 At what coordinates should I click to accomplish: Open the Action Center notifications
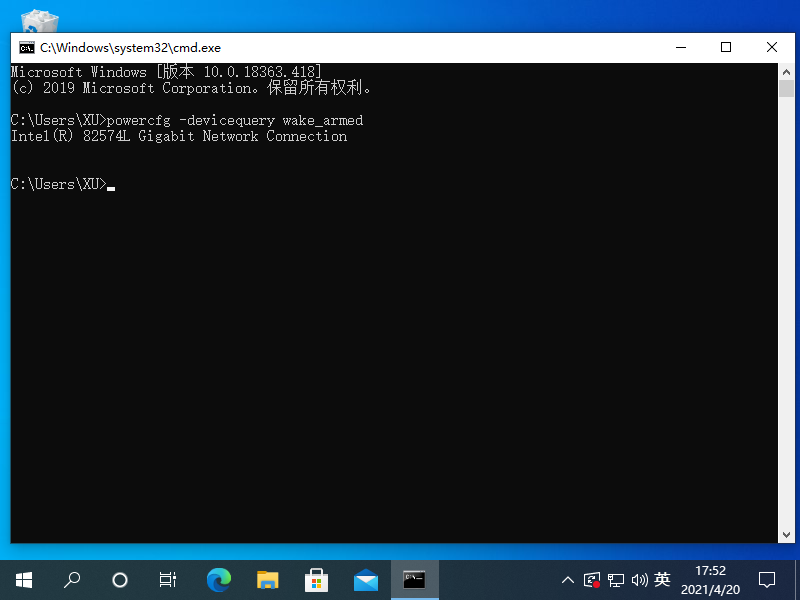(767, 579)
